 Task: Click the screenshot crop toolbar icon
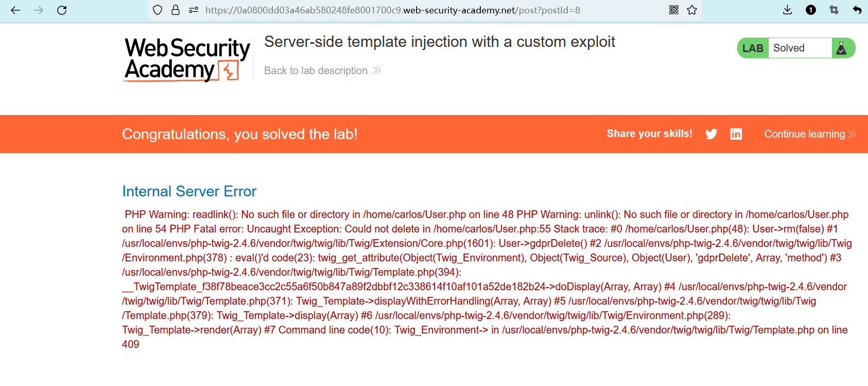(834, 10)
